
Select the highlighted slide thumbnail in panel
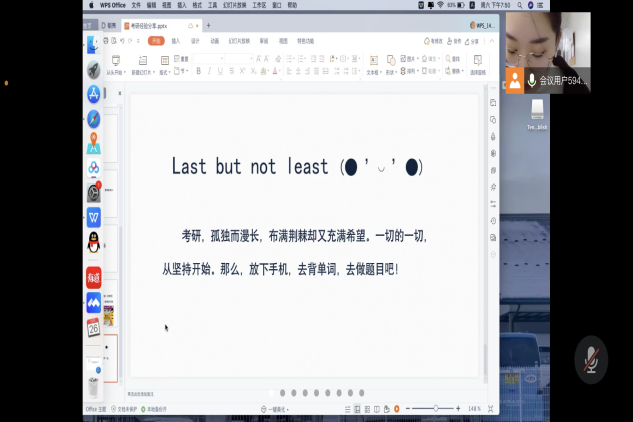(x=110, y=358)
